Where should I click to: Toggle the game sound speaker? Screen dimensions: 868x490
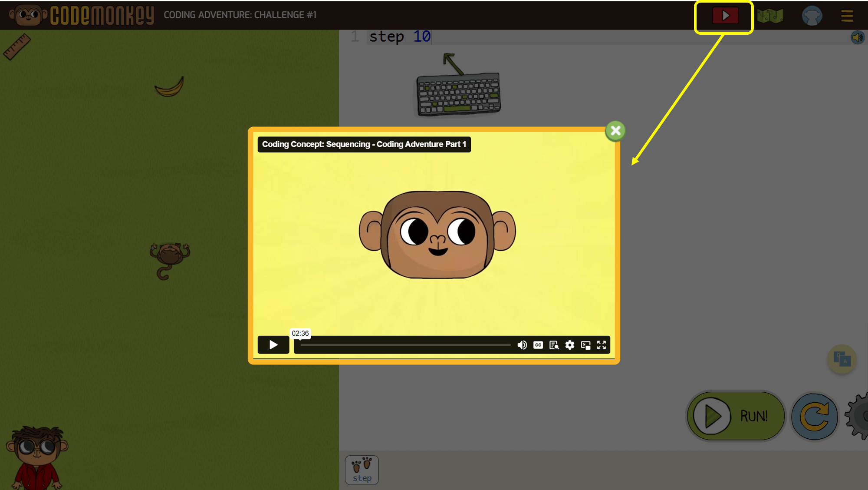point(857,38)
